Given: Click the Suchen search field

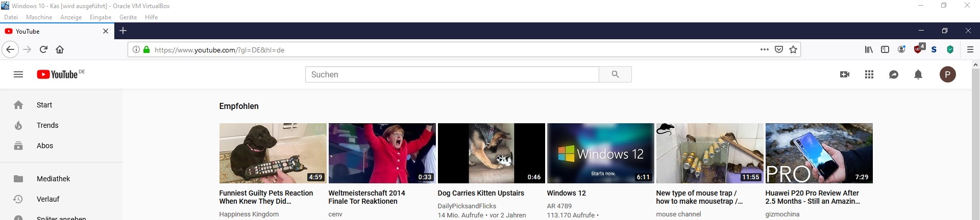Looking at the screenshot, I should [452, 74].
